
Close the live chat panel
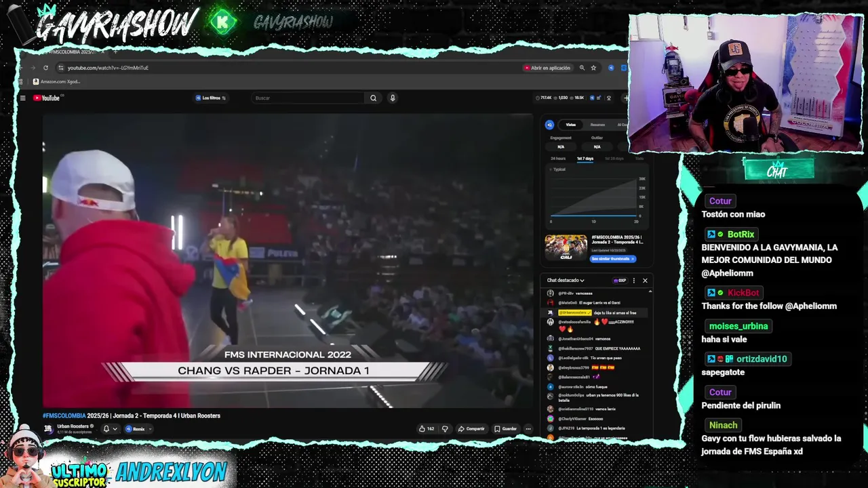[x=645, y=280]
